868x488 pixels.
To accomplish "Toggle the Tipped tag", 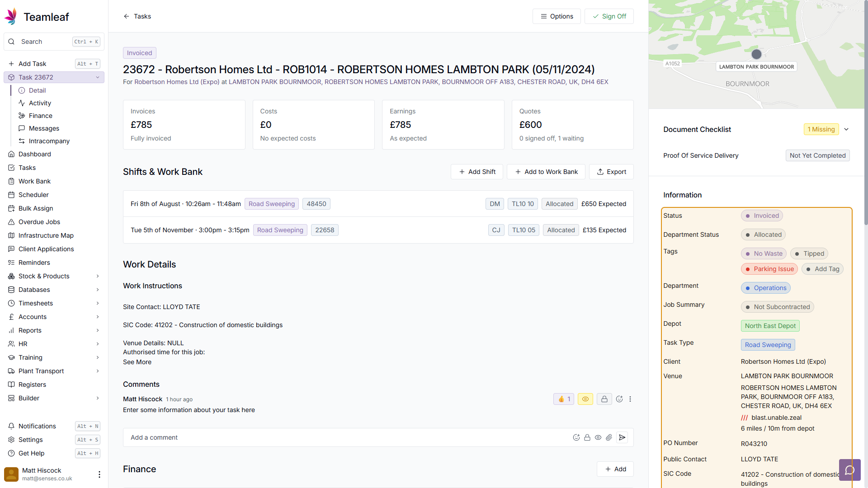I will click(x=809, y=253).
